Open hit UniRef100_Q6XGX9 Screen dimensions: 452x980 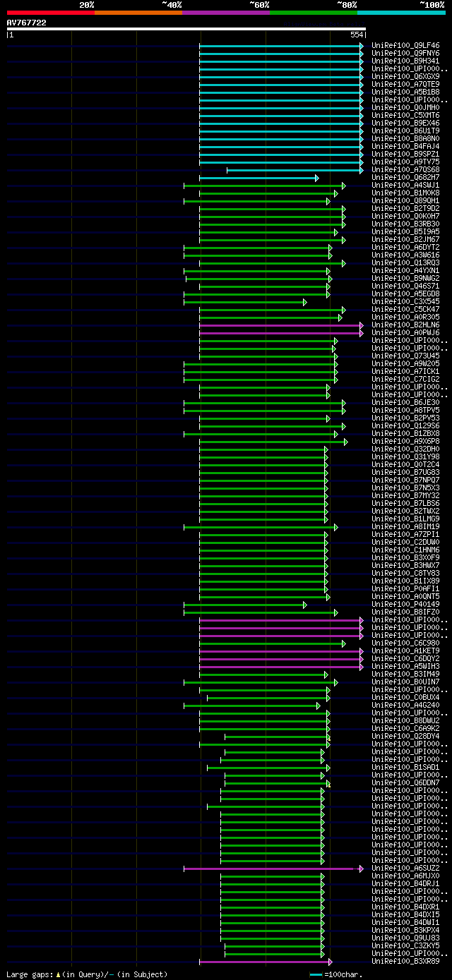click(x=405, y=77)
